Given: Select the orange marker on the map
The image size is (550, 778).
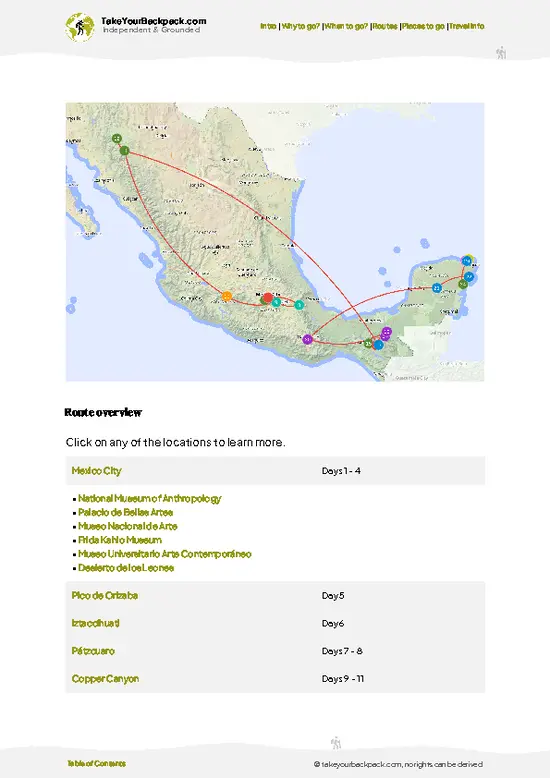Looking at the screenshot, I should [x=226, y=296].
